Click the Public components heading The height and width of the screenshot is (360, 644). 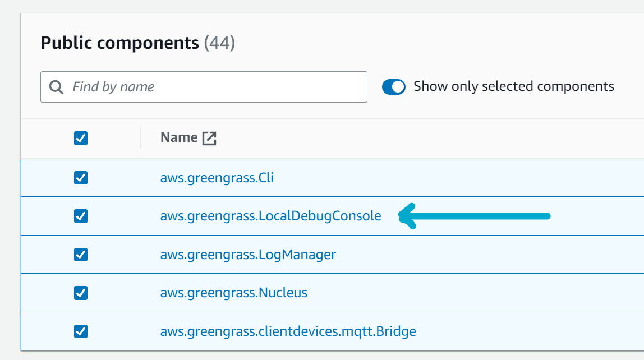(120, 43)
